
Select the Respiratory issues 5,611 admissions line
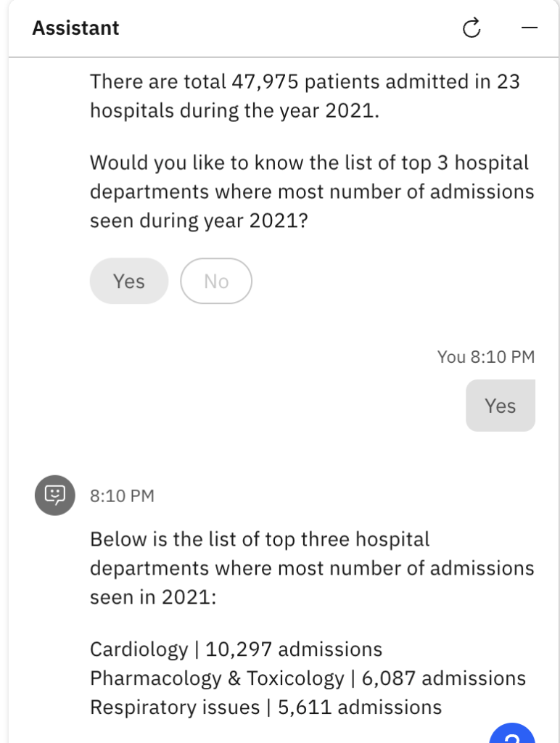(265, 707)
